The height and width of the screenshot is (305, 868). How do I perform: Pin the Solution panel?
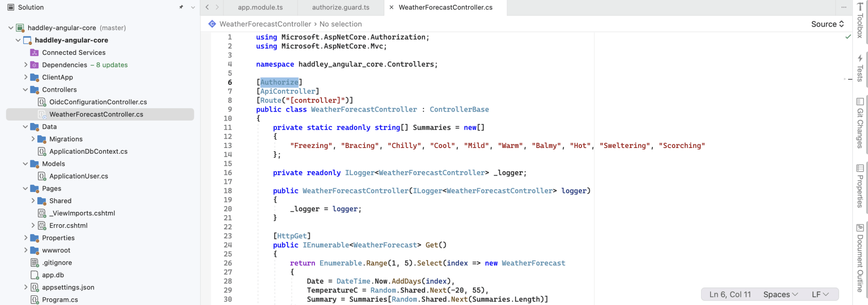(x=181, y=7)
